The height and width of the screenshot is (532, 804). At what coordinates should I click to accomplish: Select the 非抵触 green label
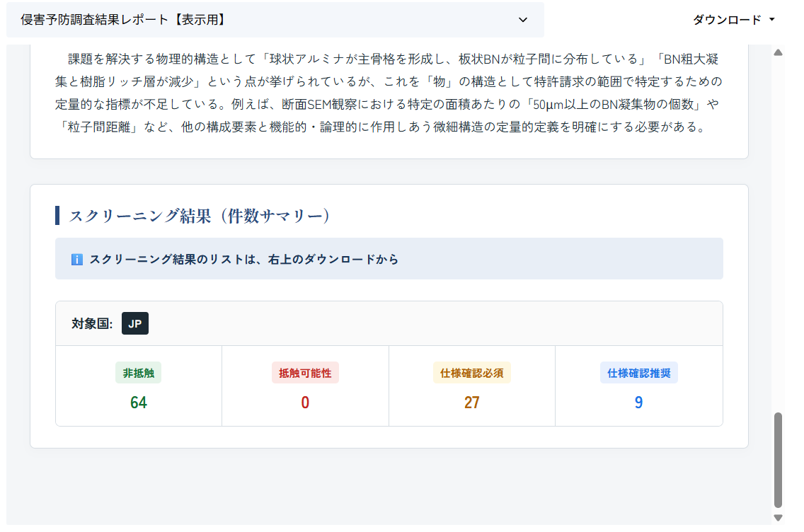click(139, 373)
